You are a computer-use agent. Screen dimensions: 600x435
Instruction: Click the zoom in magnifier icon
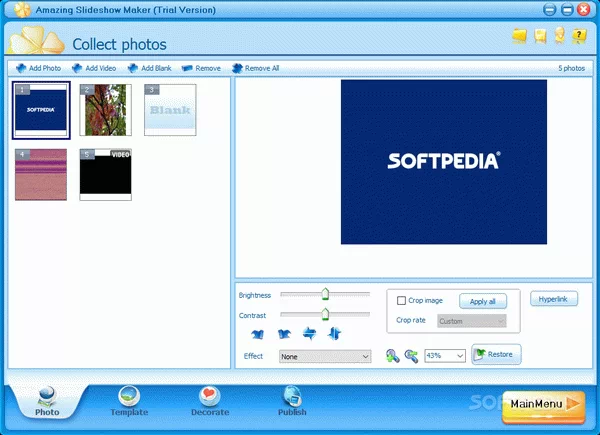393,355
